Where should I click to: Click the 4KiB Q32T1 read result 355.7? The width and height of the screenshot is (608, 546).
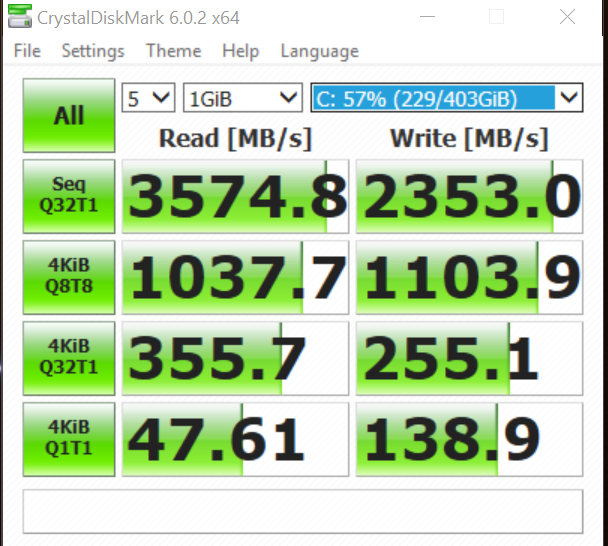pyautogui.click(x=235, y=358)
